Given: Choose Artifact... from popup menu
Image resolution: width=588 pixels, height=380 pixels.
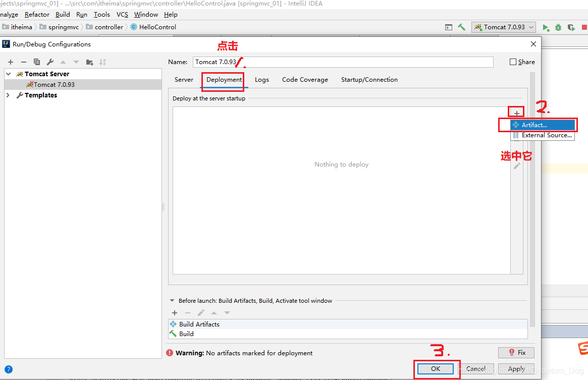Looking at the screenshot, I should click(543, 125).
